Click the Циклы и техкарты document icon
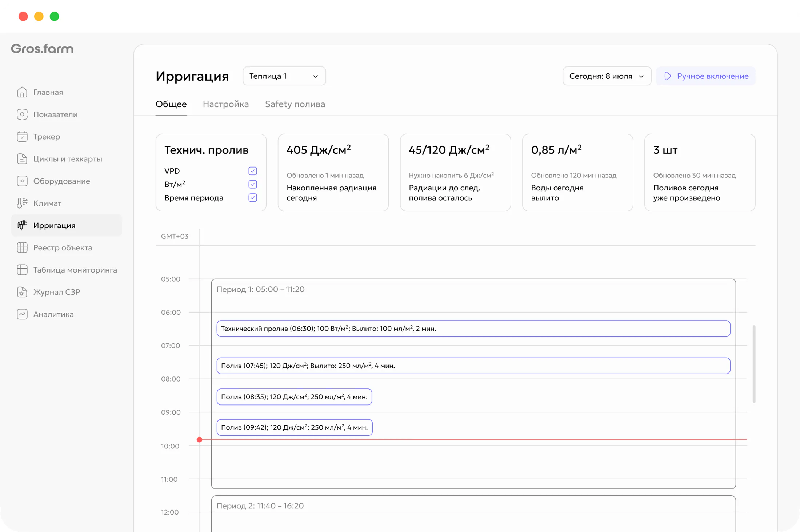Viewport: 800px width, 532px height. pos(22,159)
